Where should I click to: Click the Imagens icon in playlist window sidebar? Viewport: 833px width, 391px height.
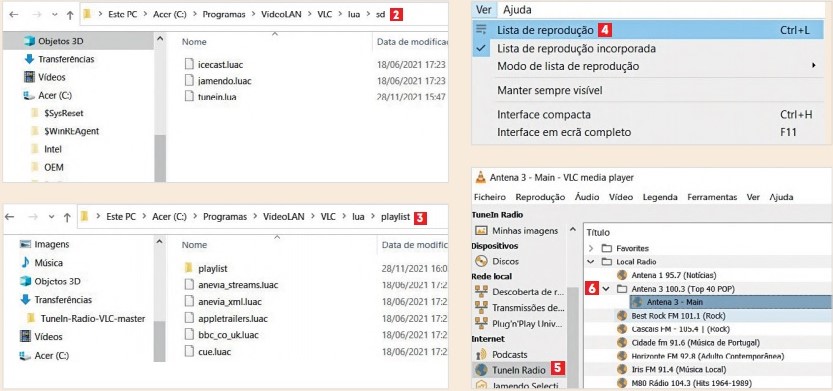pyautogui.click(x=26, y=244)
